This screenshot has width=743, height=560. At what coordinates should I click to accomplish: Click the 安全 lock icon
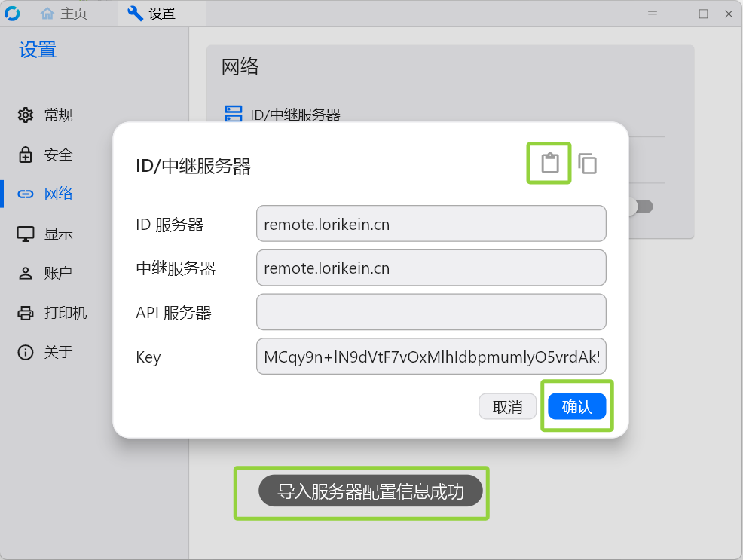point(26,155)
